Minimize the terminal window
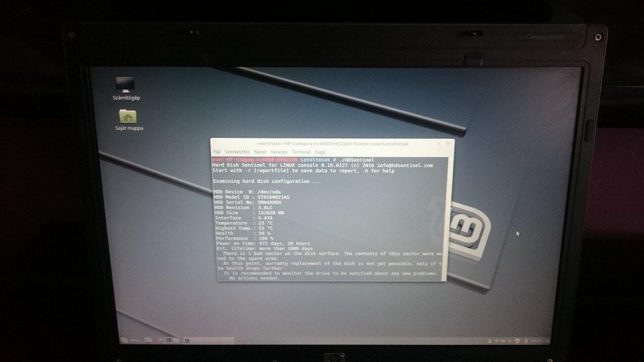 pos(430,144)
